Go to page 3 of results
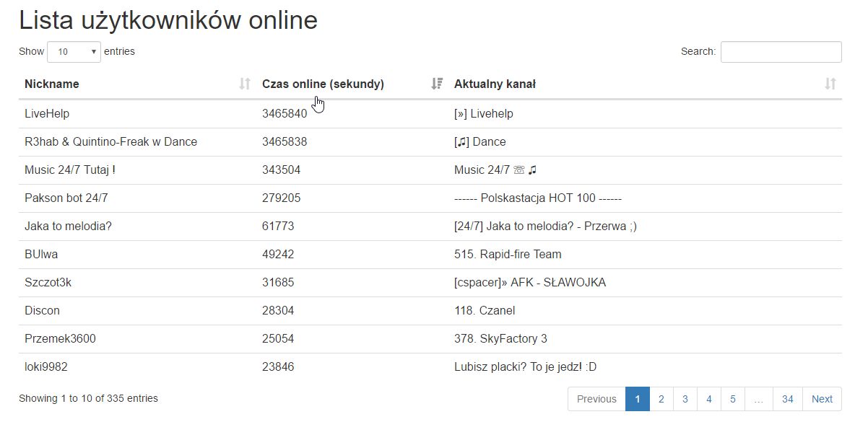Screen dimensions: 868x422 tap(685, 399)
